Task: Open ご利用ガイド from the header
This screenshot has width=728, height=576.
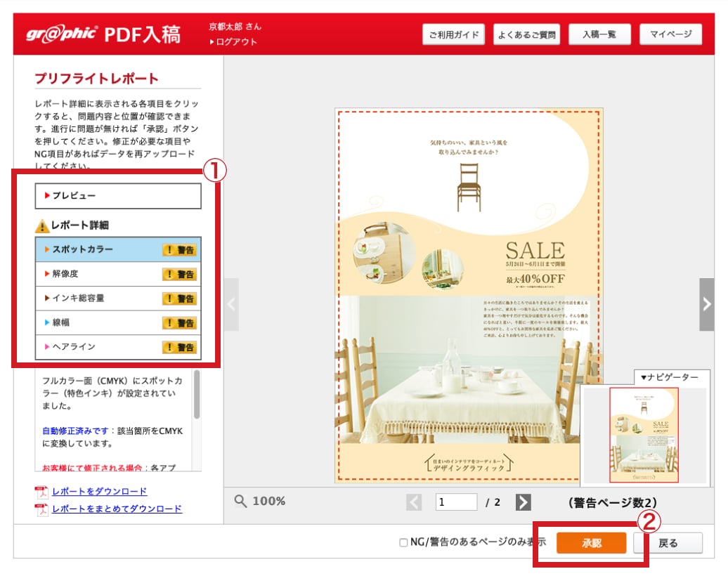Action: pyautogui.click(x=453, y=34)
